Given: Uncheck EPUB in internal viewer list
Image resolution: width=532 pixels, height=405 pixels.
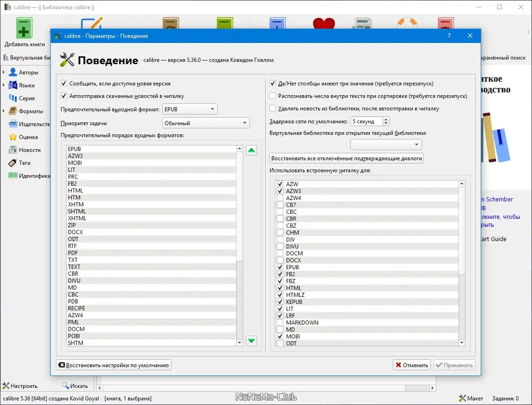Looking at the screenshot, I should [x=280, y=267].
